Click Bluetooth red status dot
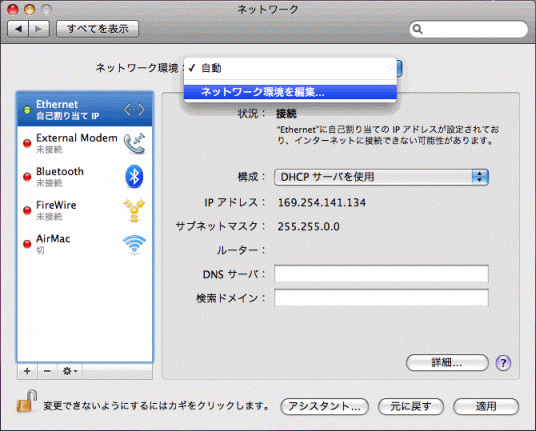The image size is (536, 431). (x=27, y=177)
